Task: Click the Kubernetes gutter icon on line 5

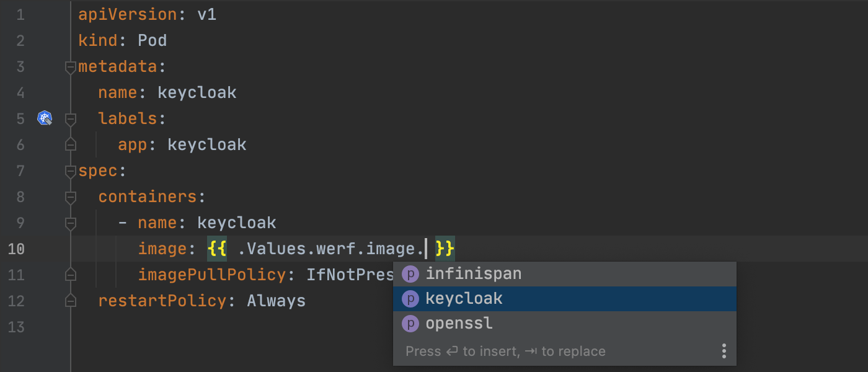Action: 45,118
